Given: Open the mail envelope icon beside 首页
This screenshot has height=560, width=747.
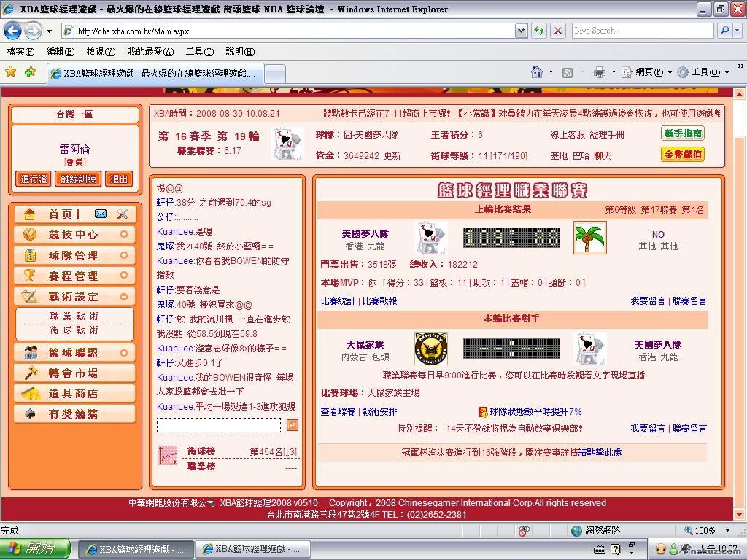Looking at the screenshot, I should click(101, 214).
